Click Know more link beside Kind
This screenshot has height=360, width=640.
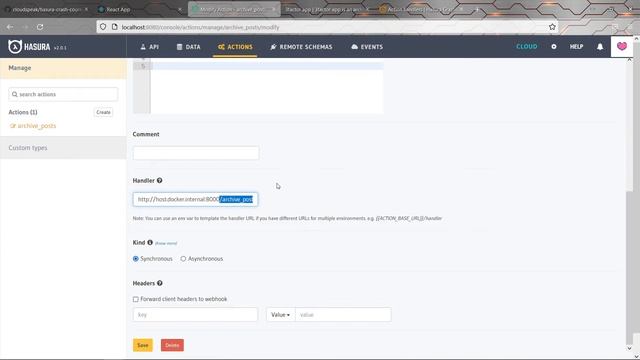(x=166, y=243)
